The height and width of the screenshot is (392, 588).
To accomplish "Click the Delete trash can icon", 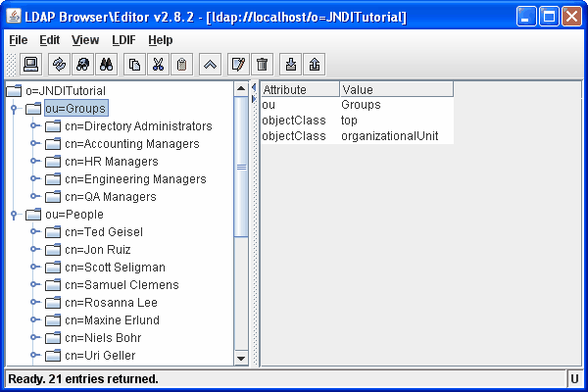I will point(262,65).
